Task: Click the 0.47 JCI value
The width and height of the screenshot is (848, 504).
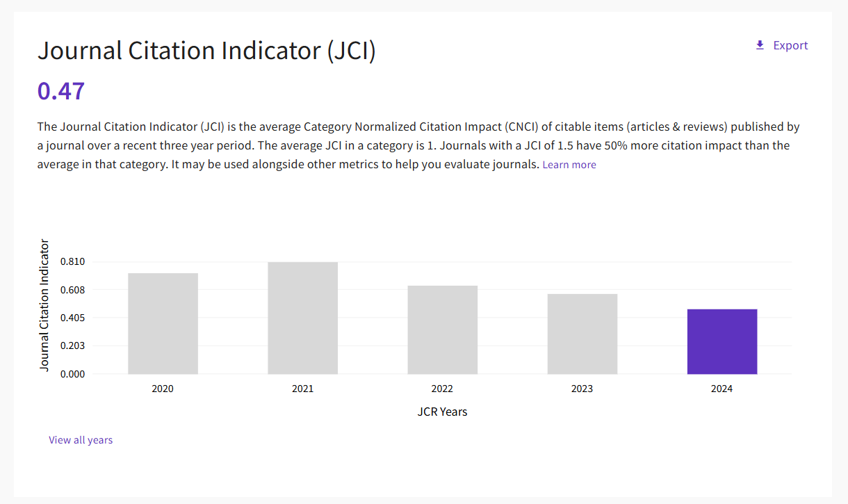Action: click(x=61, y=91)
